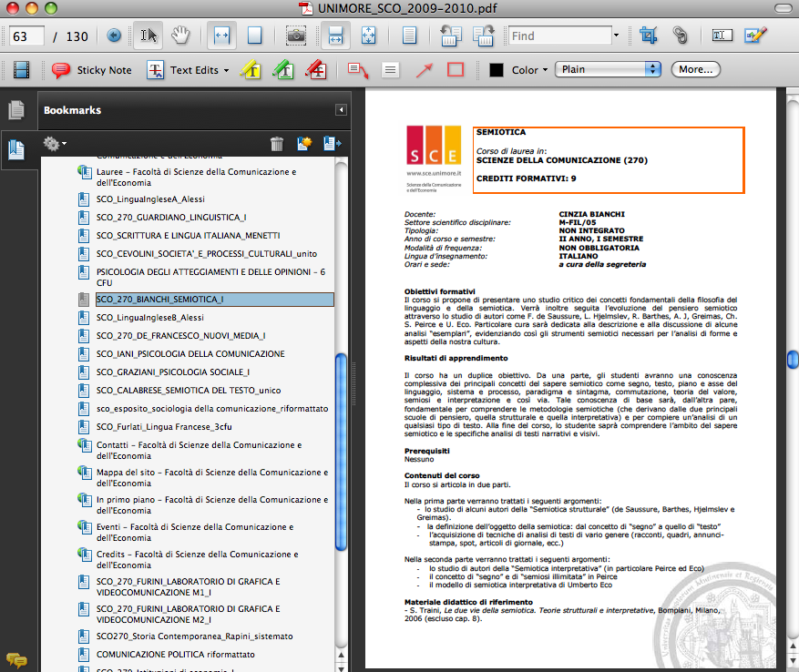The image size is (799, 672).
Task: Select SCO_GRAZIANI_PSICOLOGIA SOCIALE_I bookmark
Action: (x=173, y=372)
